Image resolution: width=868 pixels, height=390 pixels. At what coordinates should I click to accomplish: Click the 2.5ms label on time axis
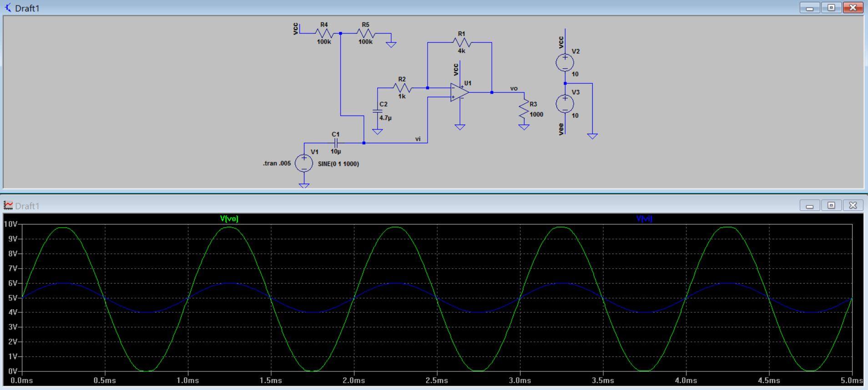tap(437, 380)
